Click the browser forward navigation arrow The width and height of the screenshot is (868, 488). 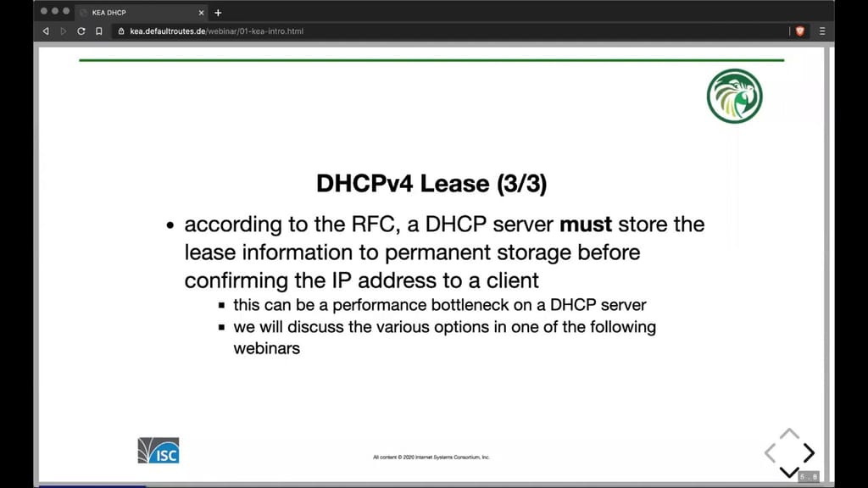coord(62,30)
